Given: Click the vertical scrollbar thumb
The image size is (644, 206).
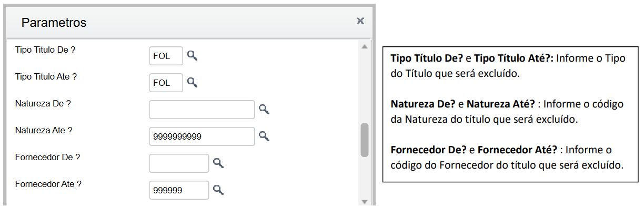Looking at the screenshot, I should pyautogui.click(x=364, y=140).
